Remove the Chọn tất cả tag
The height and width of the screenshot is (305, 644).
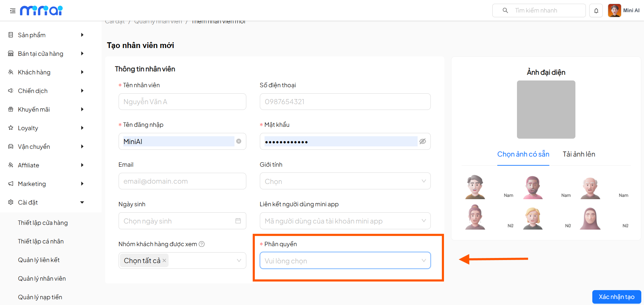[x=164, y=260]
